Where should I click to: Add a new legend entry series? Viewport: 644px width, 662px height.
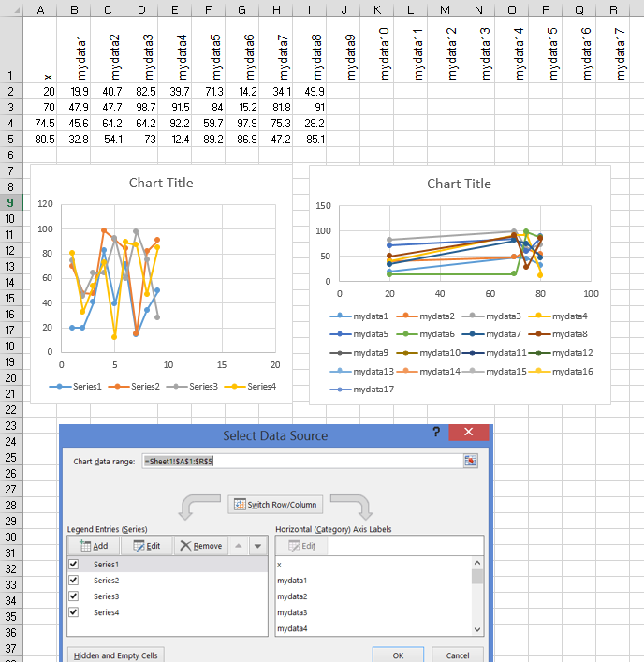(x=94, y=546)
